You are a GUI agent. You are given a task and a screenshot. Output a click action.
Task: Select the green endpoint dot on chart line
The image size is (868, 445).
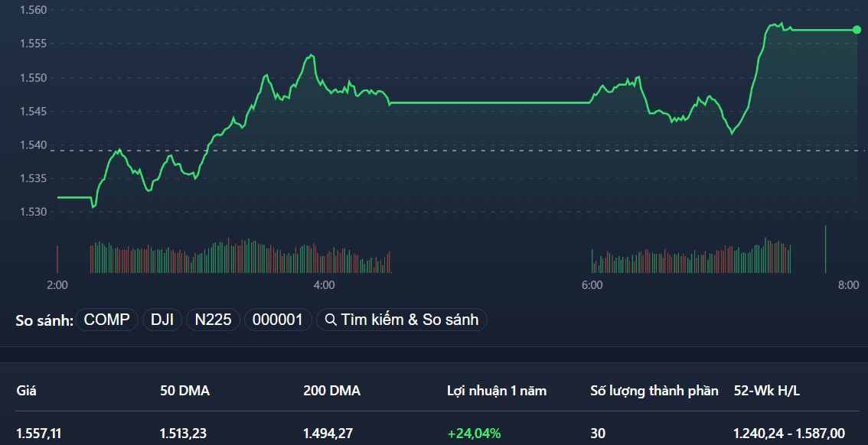pyautogui.click(x=857, y=31)
